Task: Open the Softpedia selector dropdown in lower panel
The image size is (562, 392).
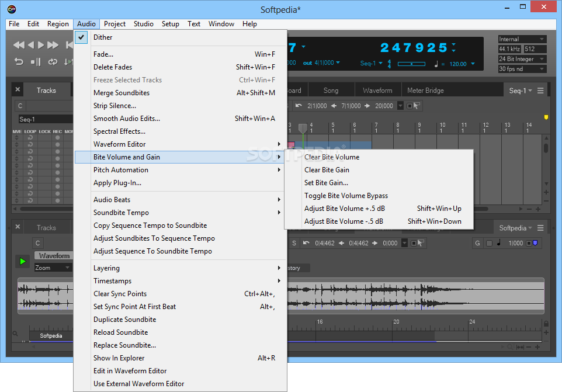Action: pyautogui.click(x=515, y=228)
